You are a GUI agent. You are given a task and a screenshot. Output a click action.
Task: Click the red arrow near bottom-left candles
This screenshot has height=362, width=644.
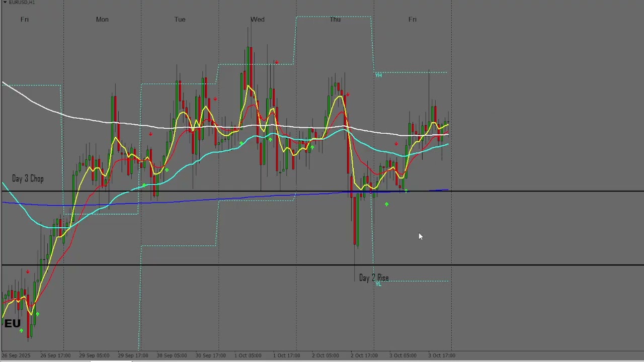pos(28,272)
